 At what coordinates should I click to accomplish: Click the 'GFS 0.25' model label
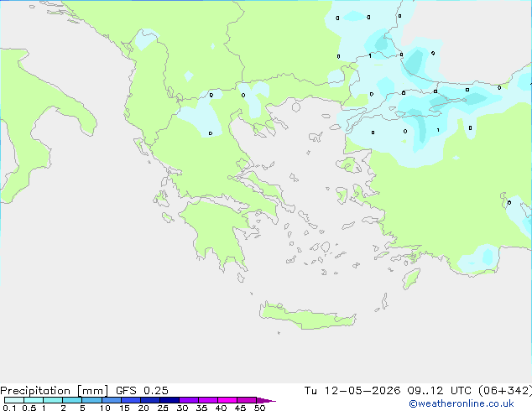click(x=142, y=391)
